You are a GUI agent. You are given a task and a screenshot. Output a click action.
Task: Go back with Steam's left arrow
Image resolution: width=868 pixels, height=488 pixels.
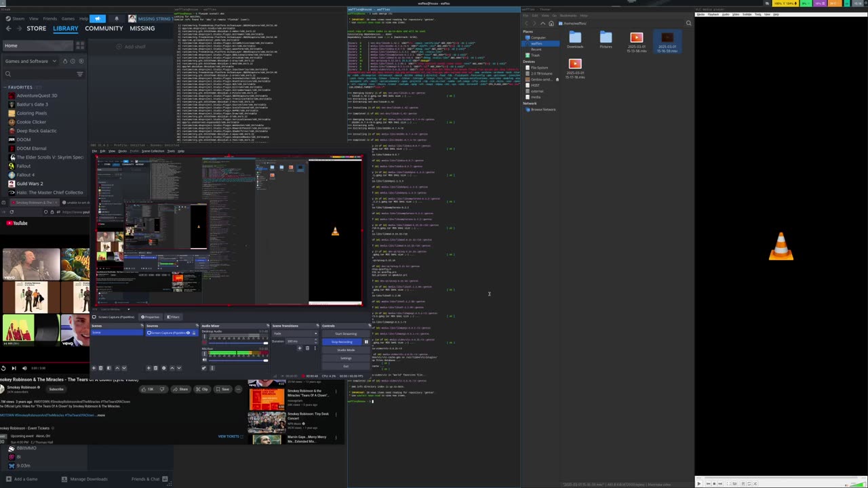(x=8, y=28)
